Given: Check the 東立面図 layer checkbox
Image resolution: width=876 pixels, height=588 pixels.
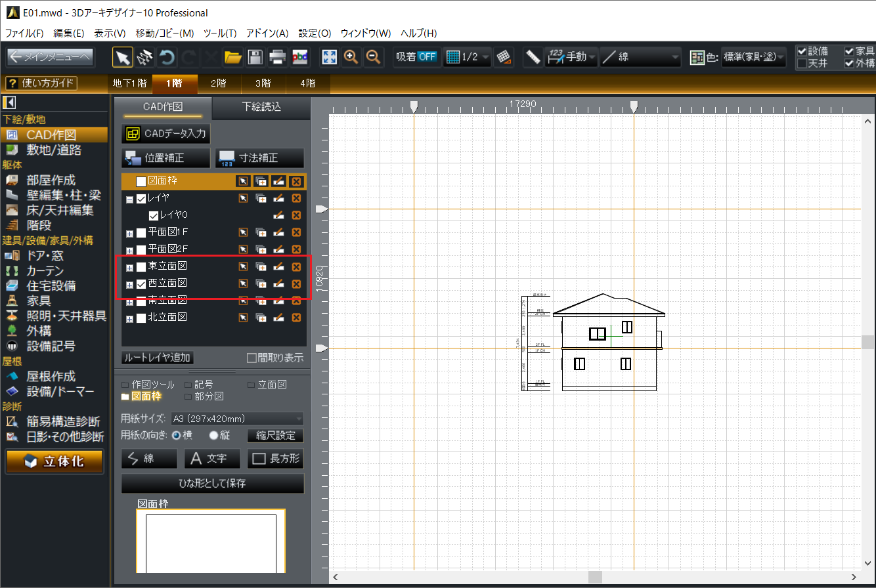Looking at the screenshot, I should (141, 266).
